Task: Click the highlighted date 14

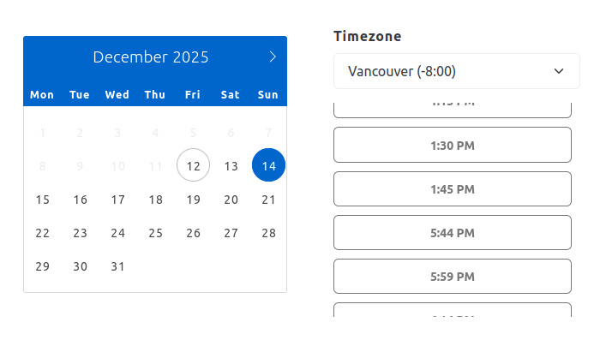Action: (x=269, y=166)
